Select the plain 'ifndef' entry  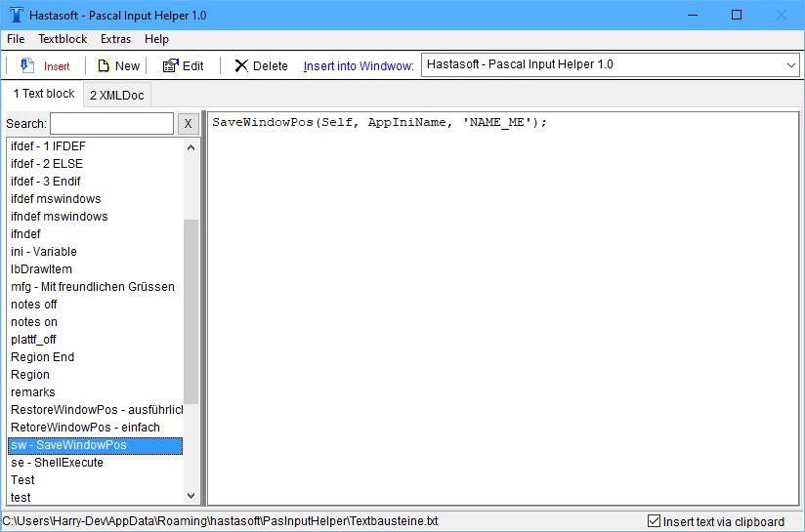(96, 234)
